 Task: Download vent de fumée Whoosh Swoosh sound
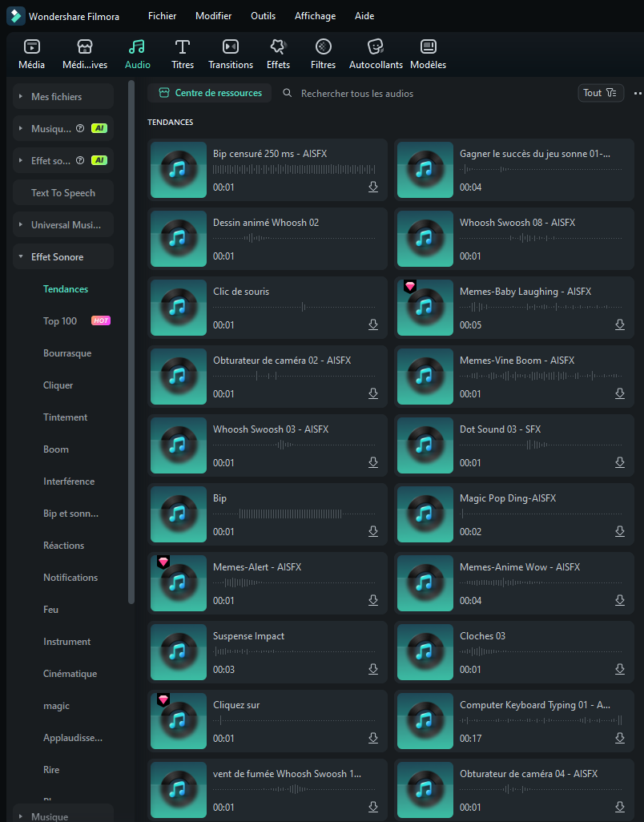pyautogui.click(x=373, y=808)
